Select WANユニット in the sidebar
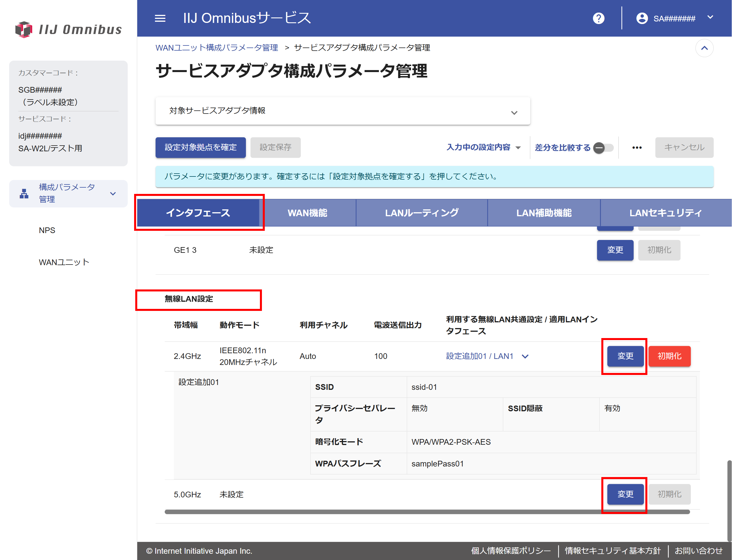 (x=64, y=262)
